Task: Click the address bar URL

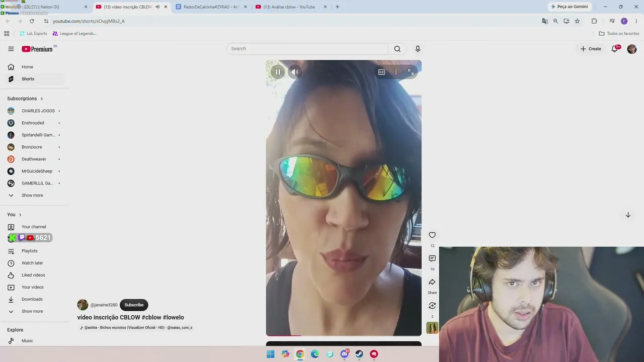Action: 89,21
